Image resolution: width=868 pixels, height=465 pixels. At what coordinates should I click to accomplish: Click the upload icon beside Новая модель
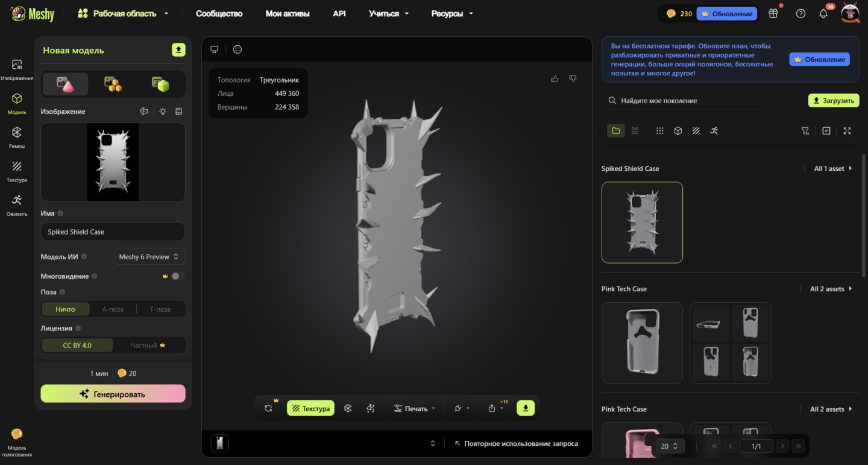click(x=178, y=50)
